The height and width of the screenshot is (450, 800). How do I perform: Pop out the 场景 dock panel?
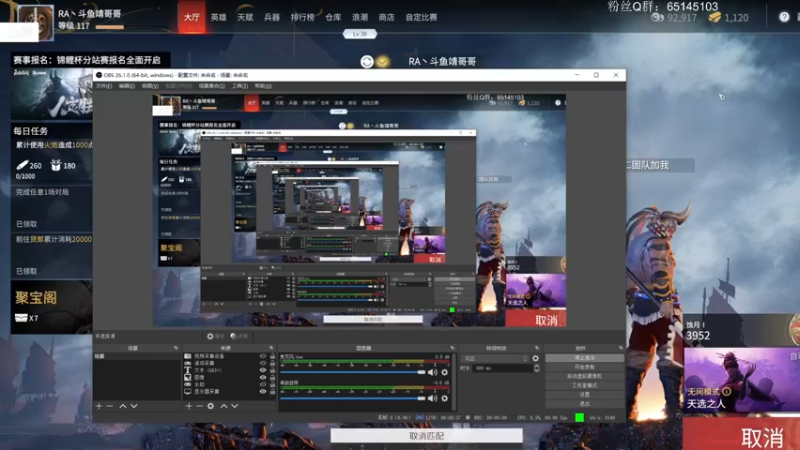coord(176,348)
